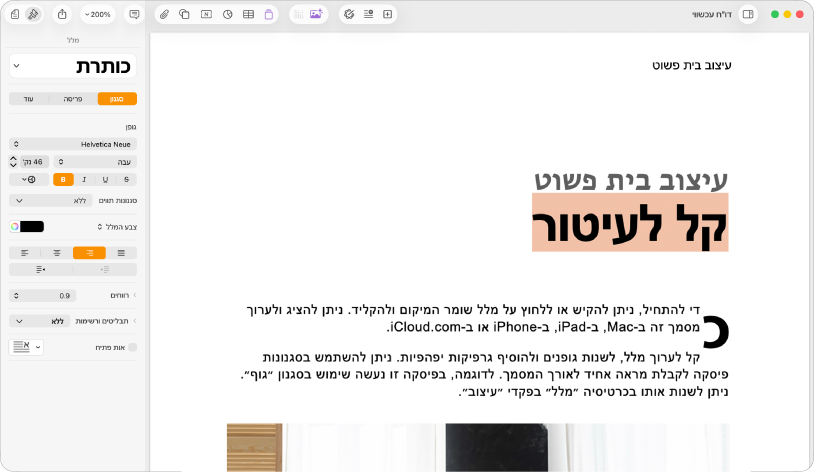Click the paperclip attachment icon
Viewport: 814px width, 473px height.
tap(164, 15)
